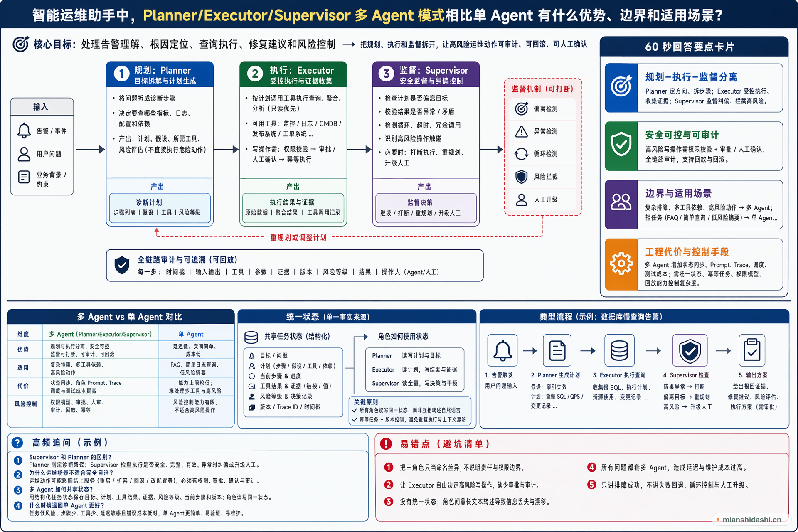
Task: Click the document icon above Planner 生成计划
Action: 557,351
